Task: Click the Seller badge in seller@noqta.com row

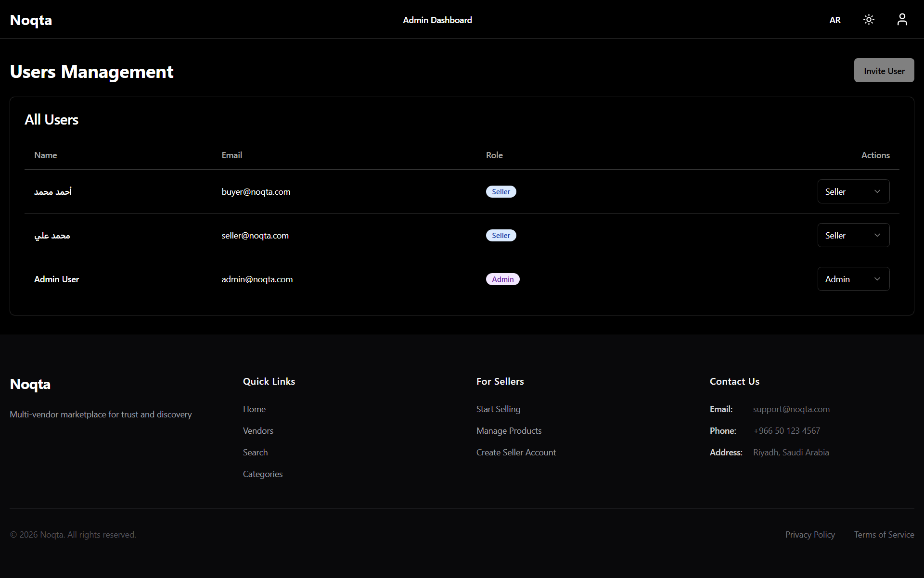Action: click(x=501, y=235)
